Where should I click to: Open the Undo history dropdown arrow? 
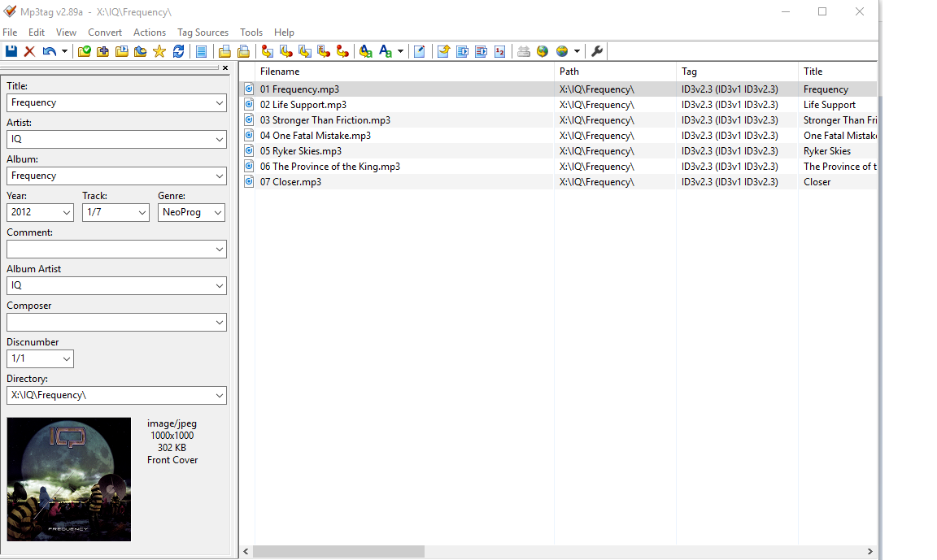64,51
